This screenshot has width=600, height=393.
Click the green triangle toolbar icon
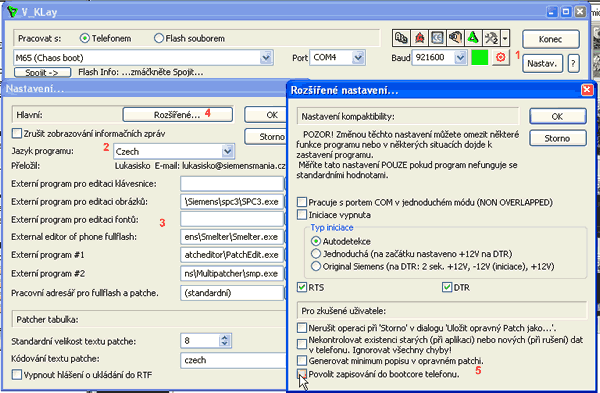tap(473, 38)
